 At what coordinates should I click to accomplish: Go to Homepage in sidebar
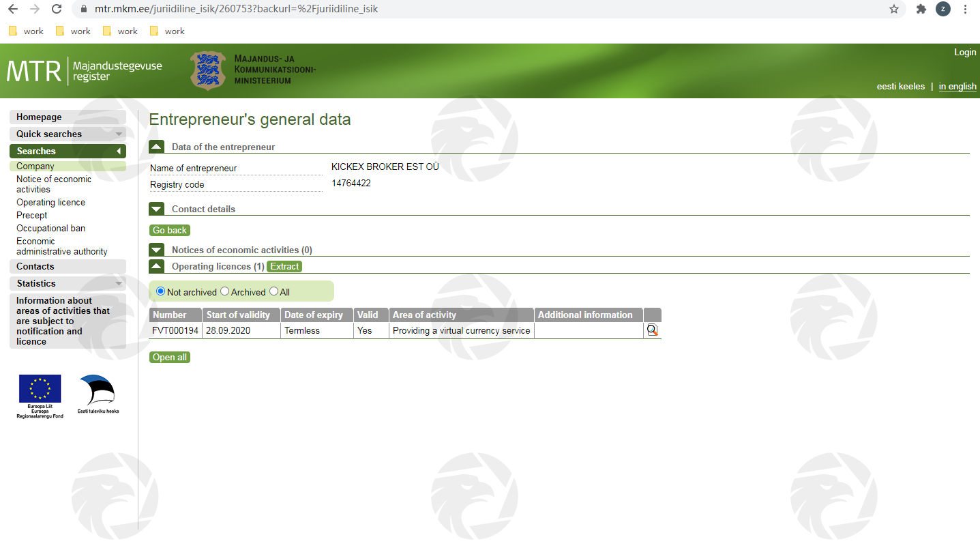(68, 117)
